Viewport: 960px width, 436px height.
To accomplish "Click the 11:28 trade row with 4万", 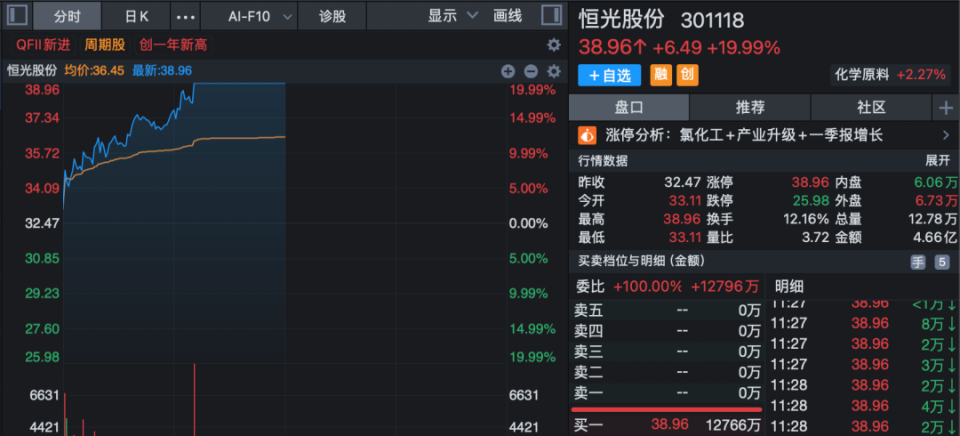I will point(863,405).
